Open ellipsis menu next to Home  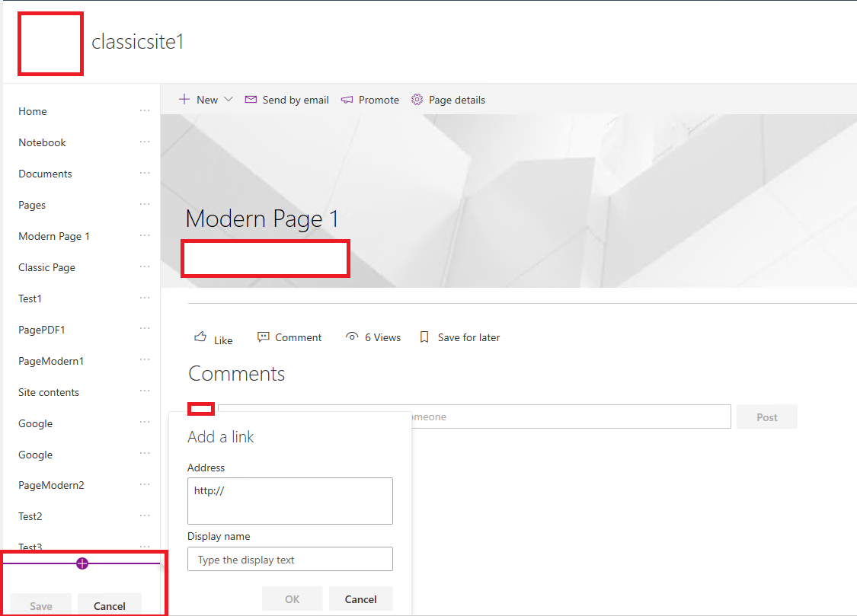click(144, 111)
